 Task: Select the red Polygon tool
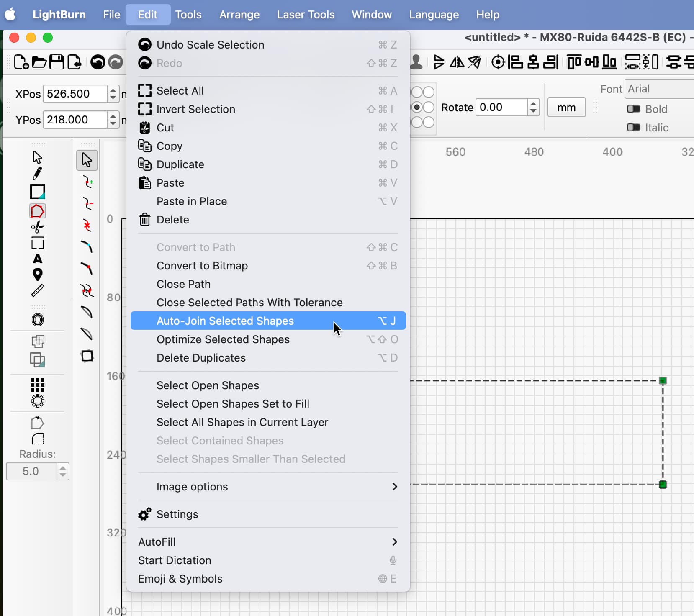coord(37,211)
